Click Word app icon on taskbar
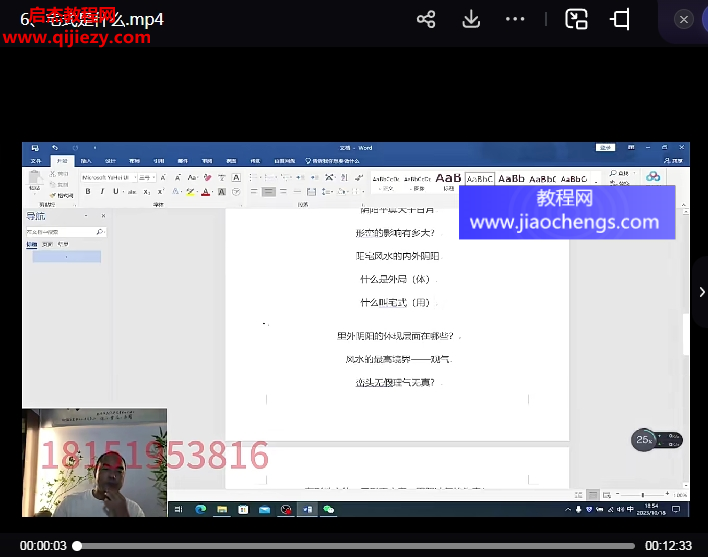Image resolution: width=708 pixels, height=557 pixels. (x=307, y=509)
